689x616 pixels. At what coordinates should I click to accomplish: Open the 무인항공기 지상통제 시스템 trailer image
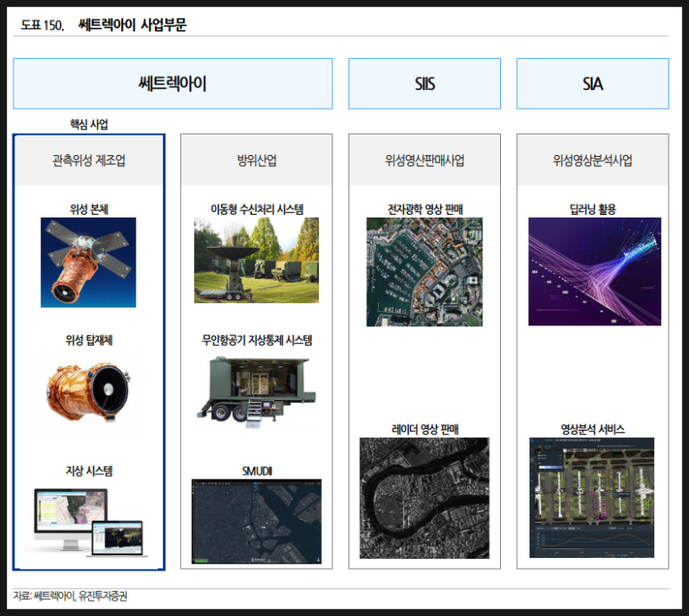pos(257,392)
